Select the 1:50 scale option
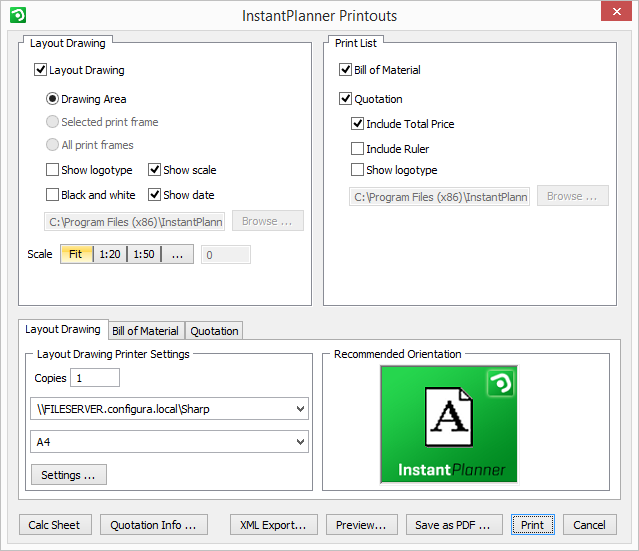This screenshot has width=639, height=551. (144, 254)
